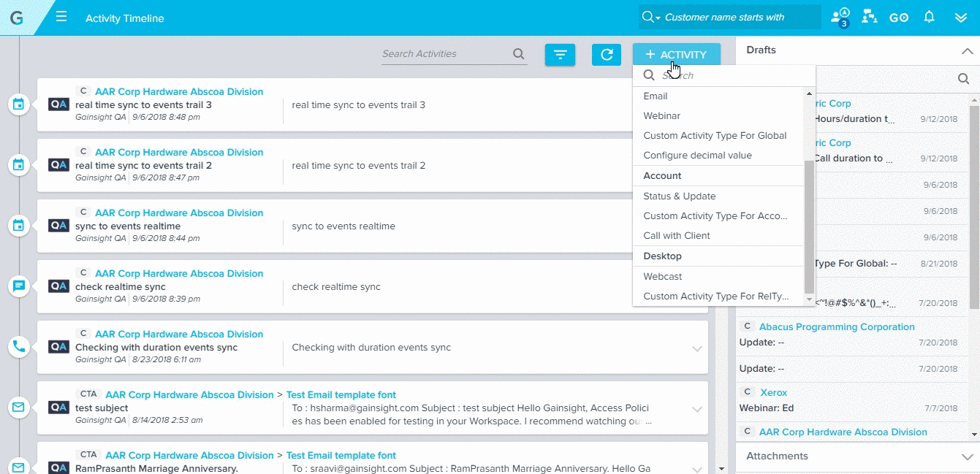Image resolution: width=980 pixels, height=474 pixels.
Task: Open the user accounts icon with badge 3
Action: click(840, 17)
